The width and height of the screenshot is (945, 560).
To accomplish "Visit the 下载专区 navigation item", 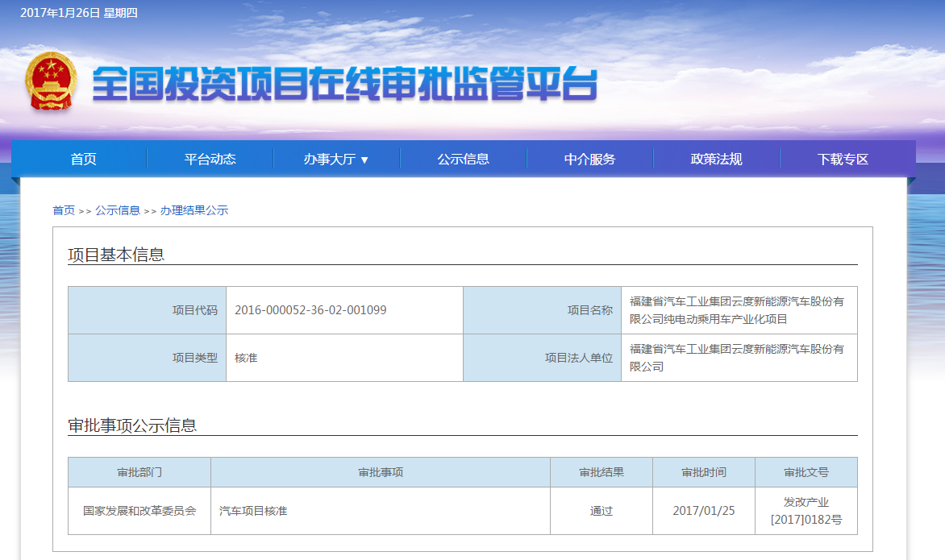I will (843, 159).
